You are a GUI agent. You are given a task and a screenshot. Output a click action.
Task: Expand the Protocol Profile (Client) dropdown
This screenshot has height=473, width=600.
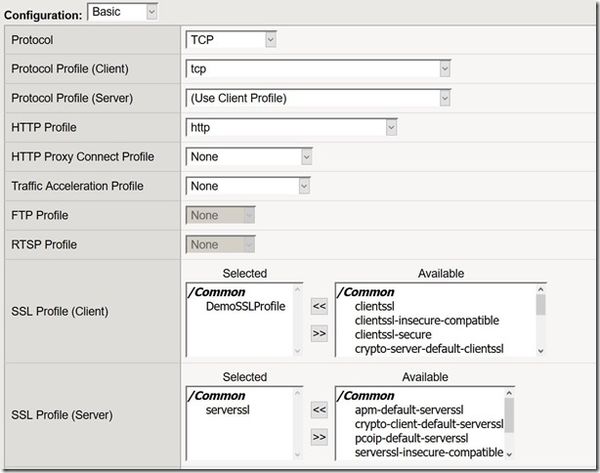click(318, 68)
